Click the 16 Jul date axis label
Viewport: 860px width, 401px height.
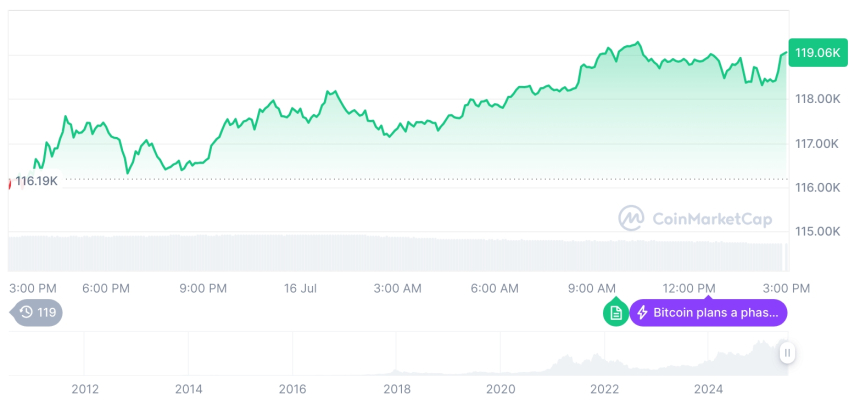click(300, 288)
